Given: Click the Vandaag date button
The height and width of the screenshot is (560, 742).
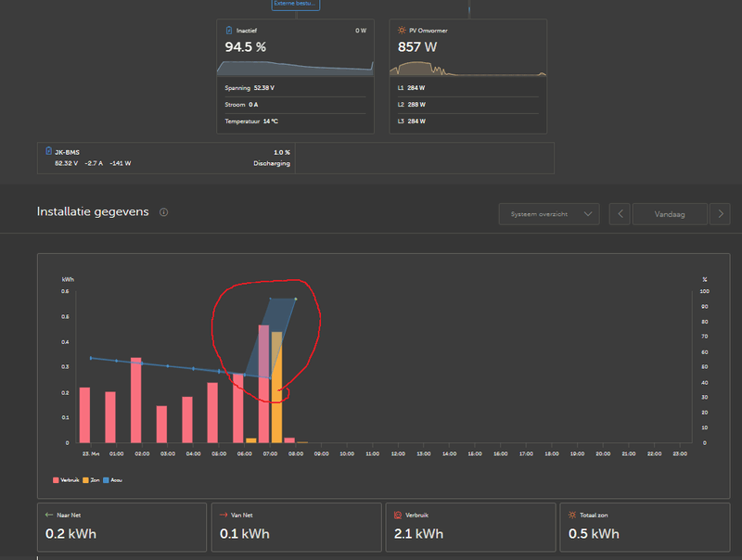Looking at the screenshot, I should [670, 214].
